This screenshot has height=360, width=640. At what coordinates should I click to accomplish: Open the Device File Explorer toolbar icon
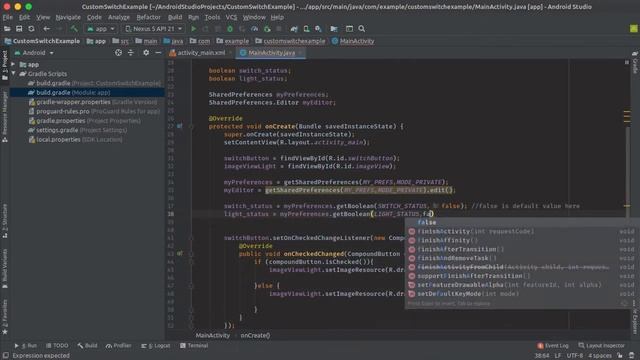[x=334, y=29]
